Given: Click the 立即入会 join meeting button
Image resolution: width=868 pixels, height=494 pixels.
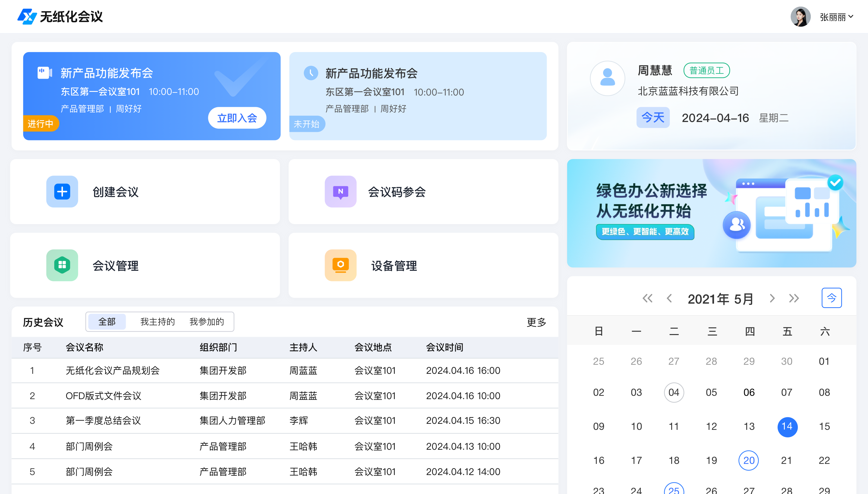Looking at the screenshot, I should tap(237, 118).
